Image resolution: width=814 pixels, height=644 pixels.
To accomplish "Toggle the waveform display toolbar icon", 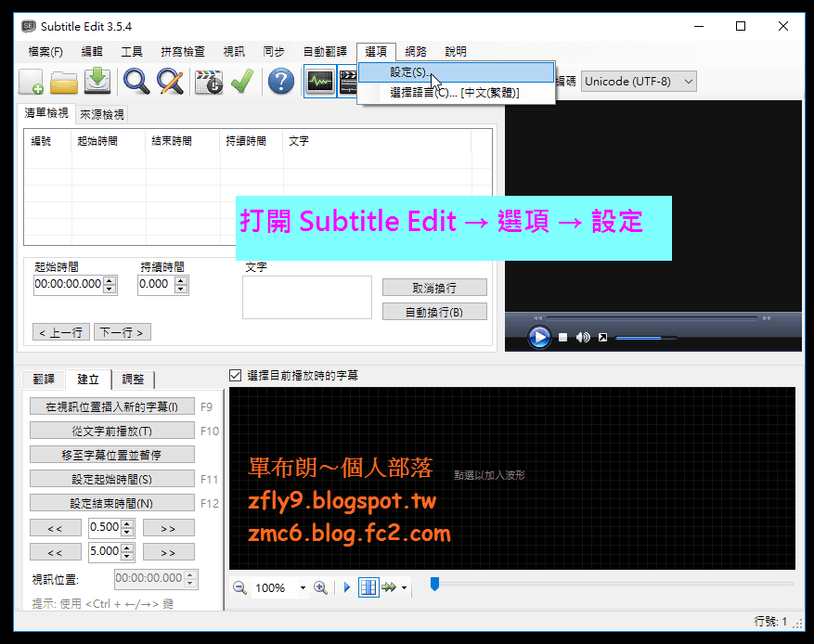I will pos(320,81).
